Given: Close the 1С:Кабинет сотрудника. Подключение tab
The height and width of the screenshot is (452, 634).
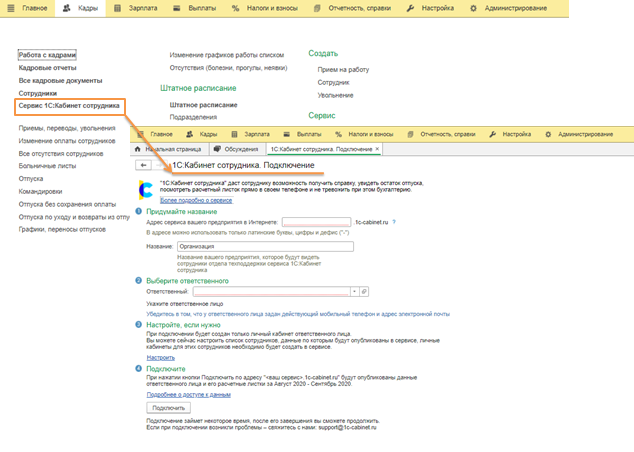Looking at the screenshot, I should [x=377, y=149].
